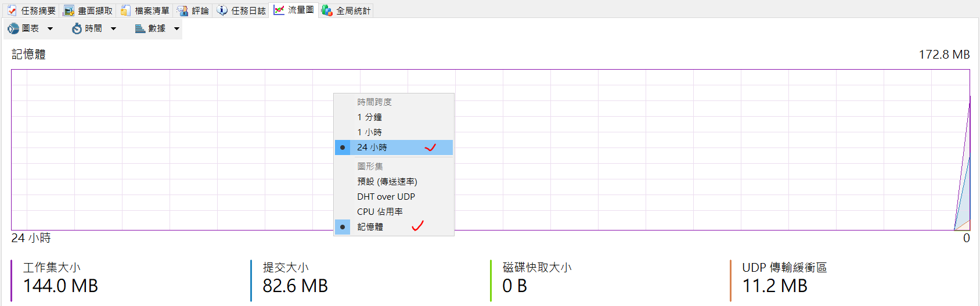Switch to the 全局統計 tab
The width and height of the screenshot is (980, 306).
(346, 10)
